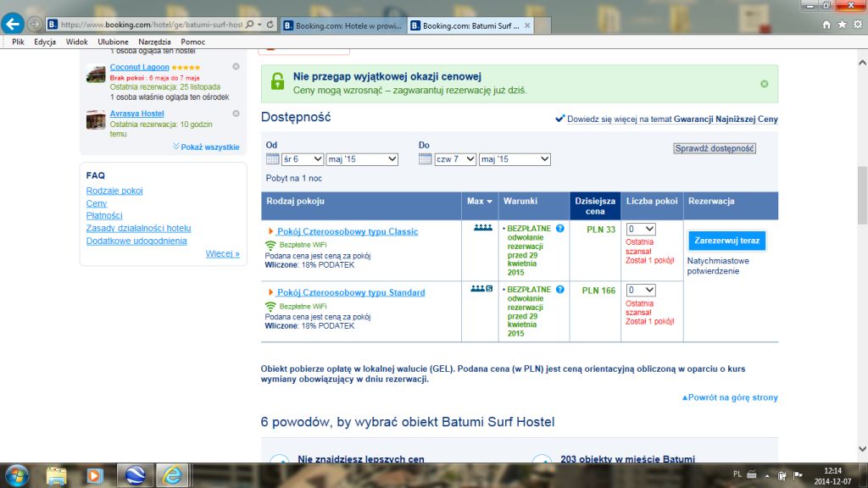Open the Narzędzia menu
Screen dimensions: 868x488
pos(154,42)
